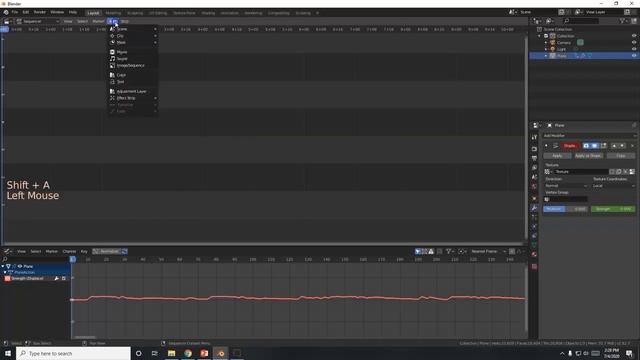This screenshot has height=360, width=640.
Task: Open the Output properties tab
Action: [534, 158]
